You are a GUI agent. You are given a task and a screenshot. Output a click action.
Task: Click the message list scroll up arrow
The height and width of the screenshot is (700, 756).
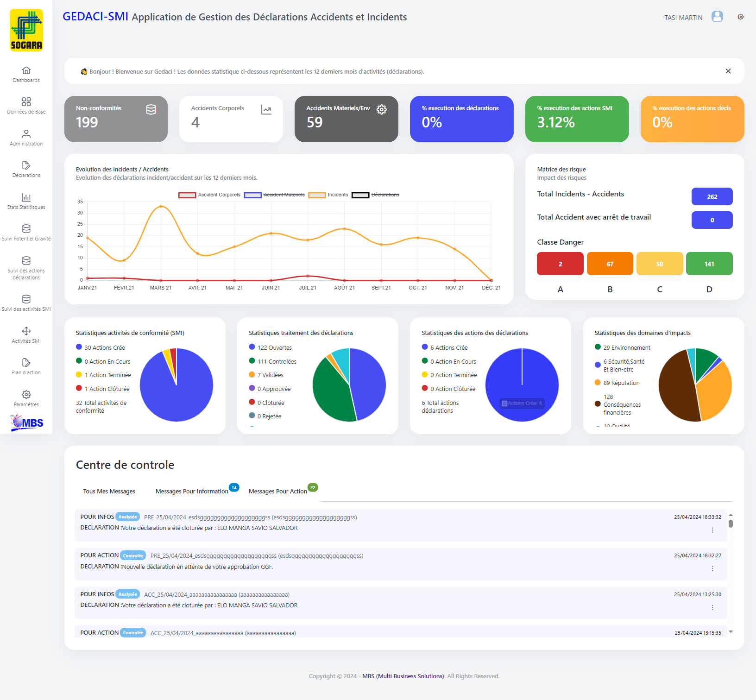[x=731, y=515]
